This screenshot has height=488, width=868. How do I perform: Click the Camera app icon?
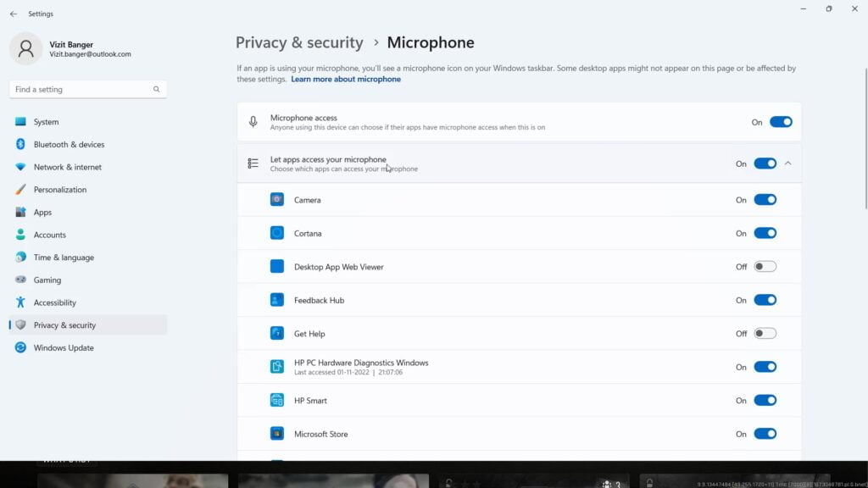click(x=277, y=200)
